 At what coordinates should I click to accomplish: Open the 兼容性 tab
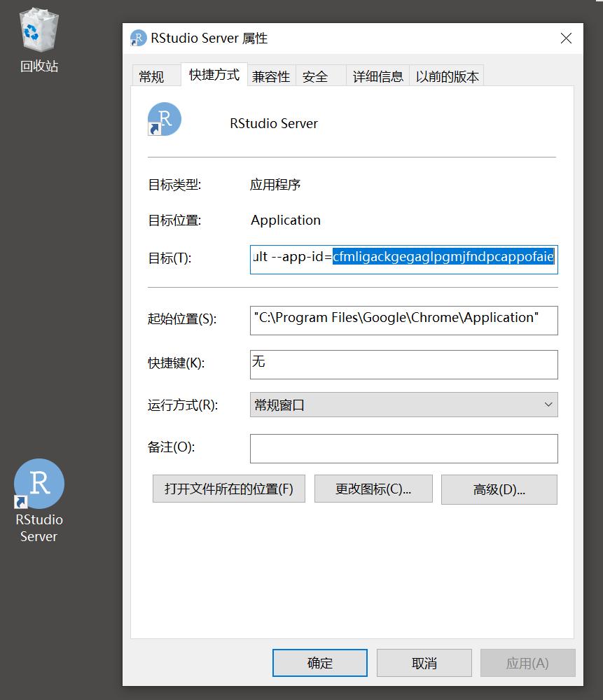[x=270, y=76]
